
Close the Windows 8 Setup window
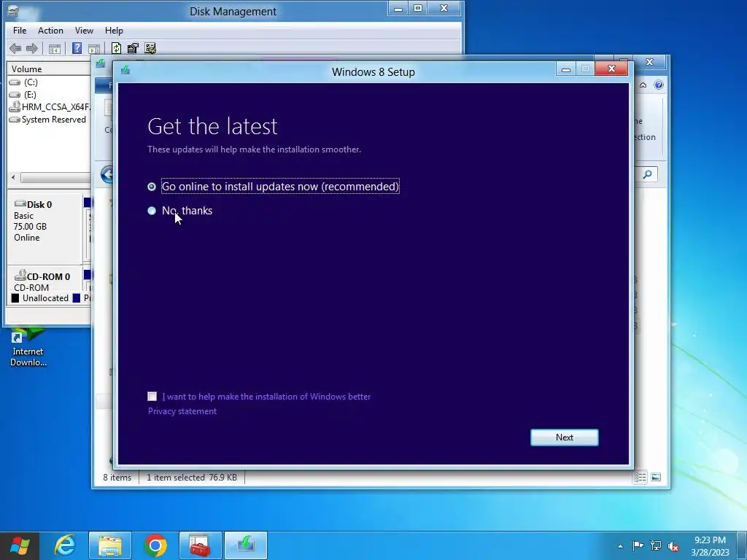tap(611, 69)
